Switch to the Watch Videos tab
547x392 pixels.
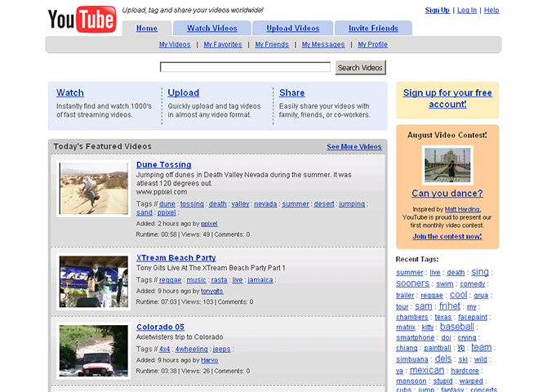point(212,29)
